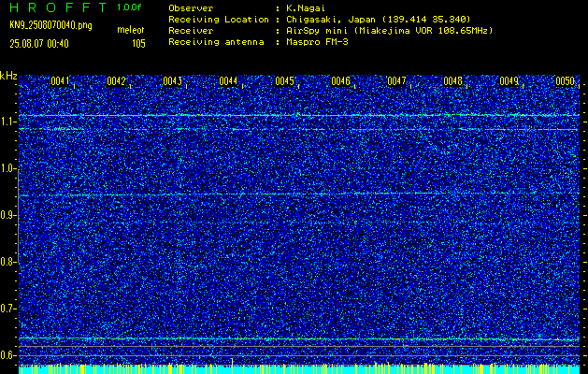The width and height of the screenshot is (588, 374).
Task: Click the 0.9 frequency axis label
Action: [x=8, y=215]
